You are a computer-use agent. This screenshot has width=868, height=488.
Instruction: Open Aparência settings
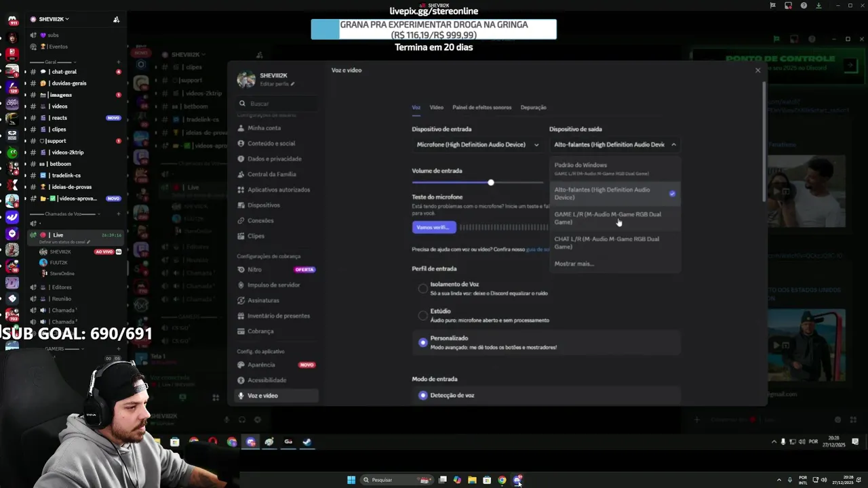click(277, 365)
